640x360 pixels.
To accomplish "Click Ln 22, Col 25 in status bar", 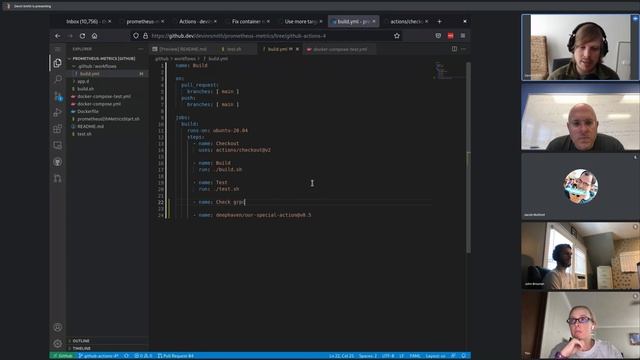I will click(x=342, y=356).
